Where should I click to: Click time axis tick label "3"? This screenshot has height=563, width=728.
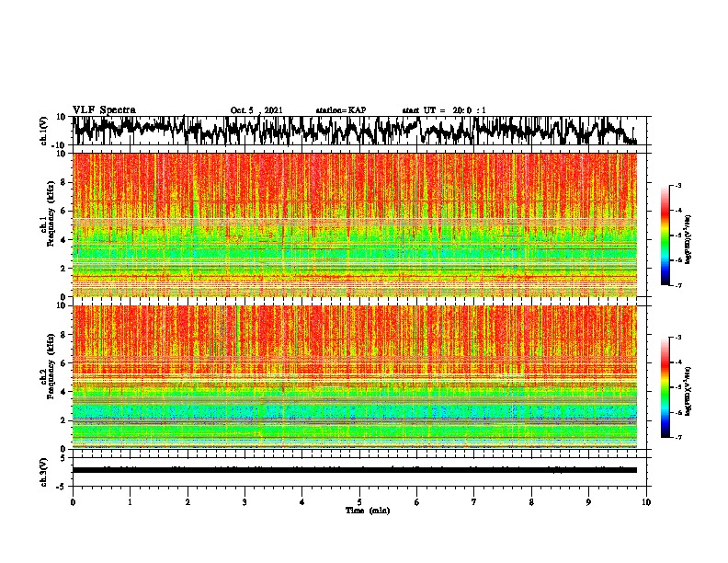(x=245, y=502)
